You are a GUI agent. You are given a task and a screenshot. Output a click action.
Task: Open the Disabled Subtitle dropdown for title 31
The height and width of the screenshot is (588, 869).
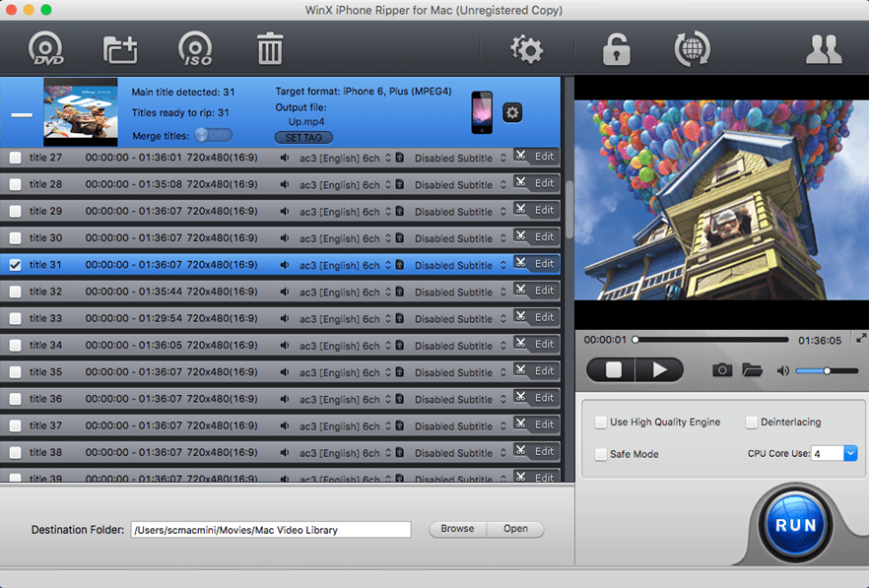pos(465,264)
